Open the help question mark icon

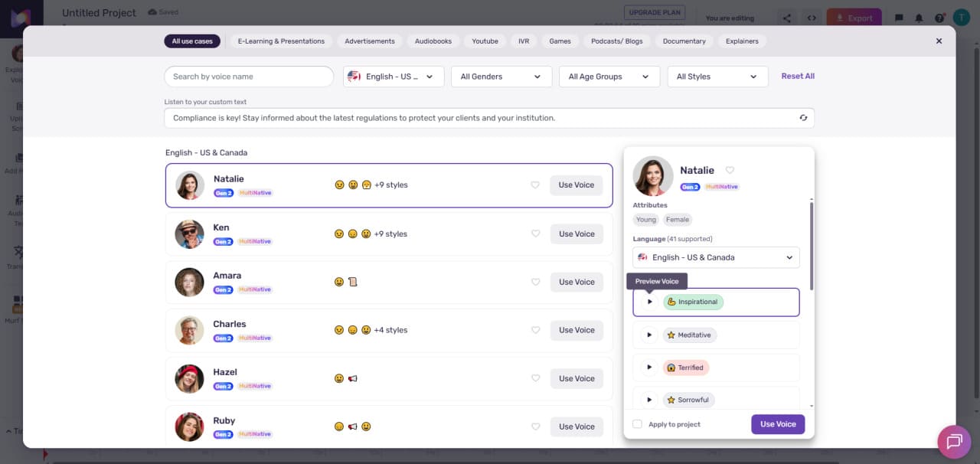tap(939, 18)
